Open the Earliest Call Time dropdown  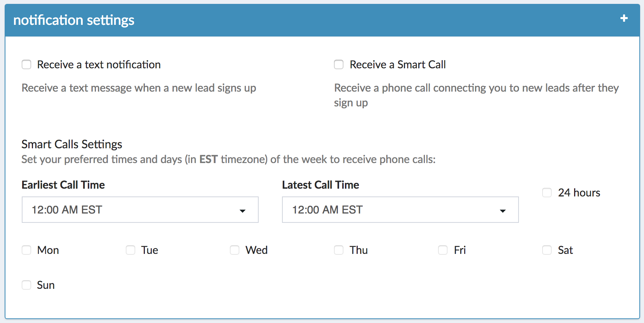point(140,210)
